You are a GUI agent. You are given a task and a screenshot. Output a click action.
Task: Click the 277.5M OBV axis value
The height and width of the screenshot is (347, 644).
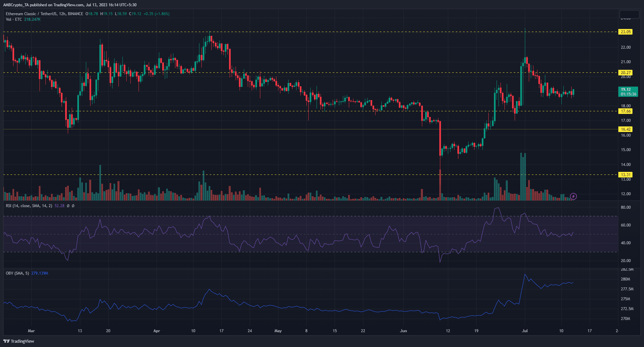coord(627,289)
